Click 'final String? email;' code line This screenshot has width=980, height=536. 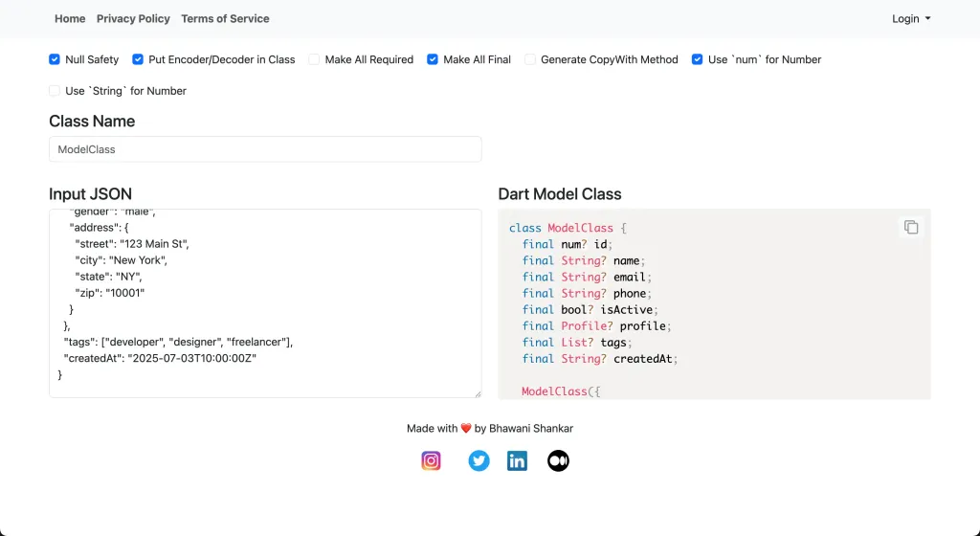587,277
